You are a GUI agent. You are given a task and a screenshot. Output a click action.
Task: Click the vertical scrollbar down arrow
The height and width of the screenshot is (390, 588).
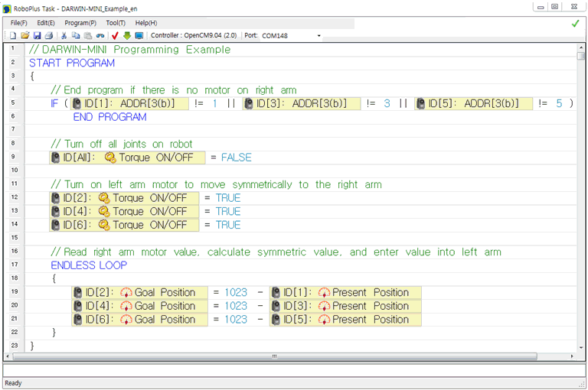(x=581, y=346)
